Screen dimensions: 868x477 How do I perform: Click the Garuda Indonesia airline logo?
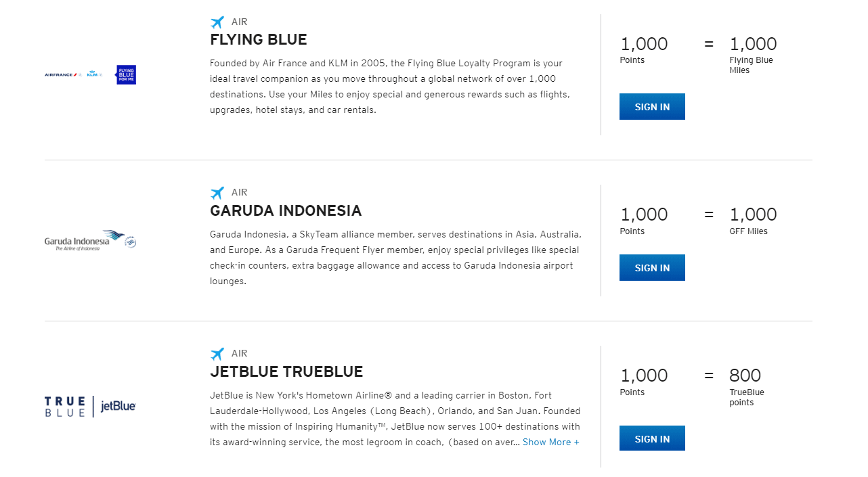(90, 241)
